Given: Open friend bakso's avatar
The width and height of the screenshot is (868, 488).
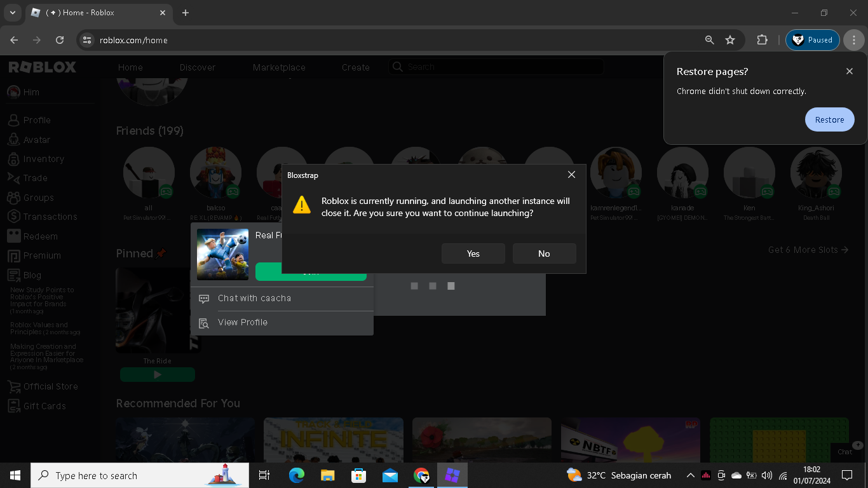Looking at the screenshot, I should [x=215, y=173].
